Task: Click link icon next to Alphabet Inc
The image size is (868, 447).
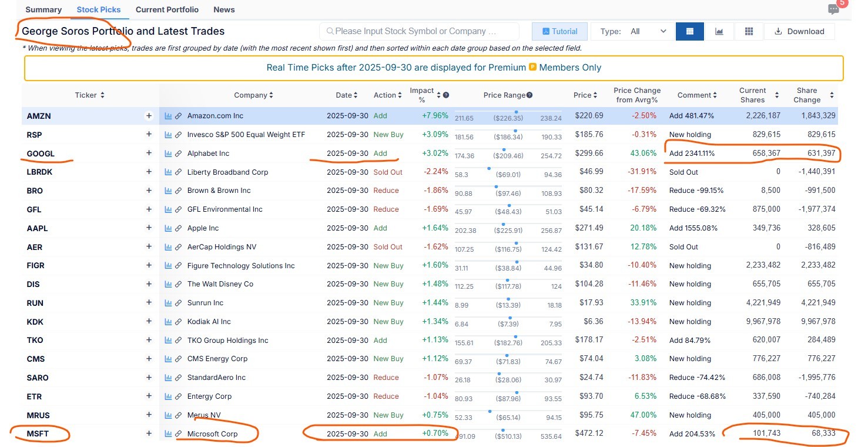Action: click(x=178, y=154)
